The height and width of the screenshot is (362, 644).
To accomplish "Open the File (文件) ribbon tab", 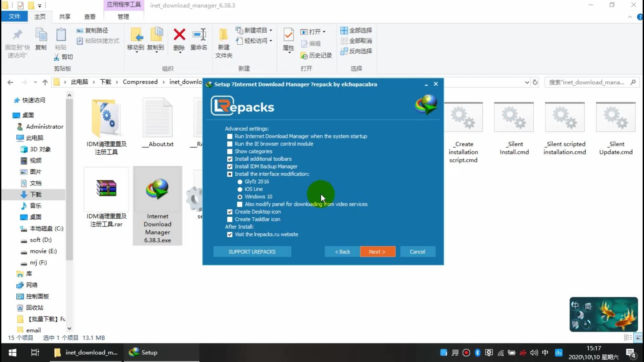I will (x=14, y=16).
